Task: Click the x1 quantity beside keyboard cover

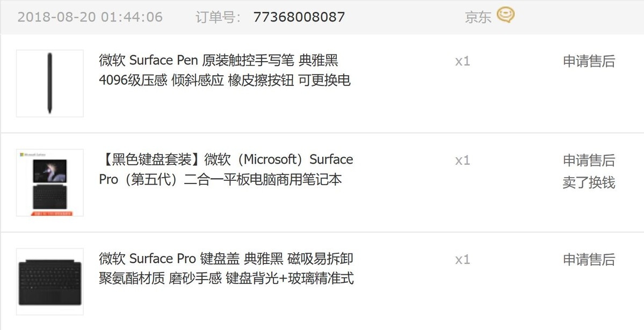Action: pos(462,259)
